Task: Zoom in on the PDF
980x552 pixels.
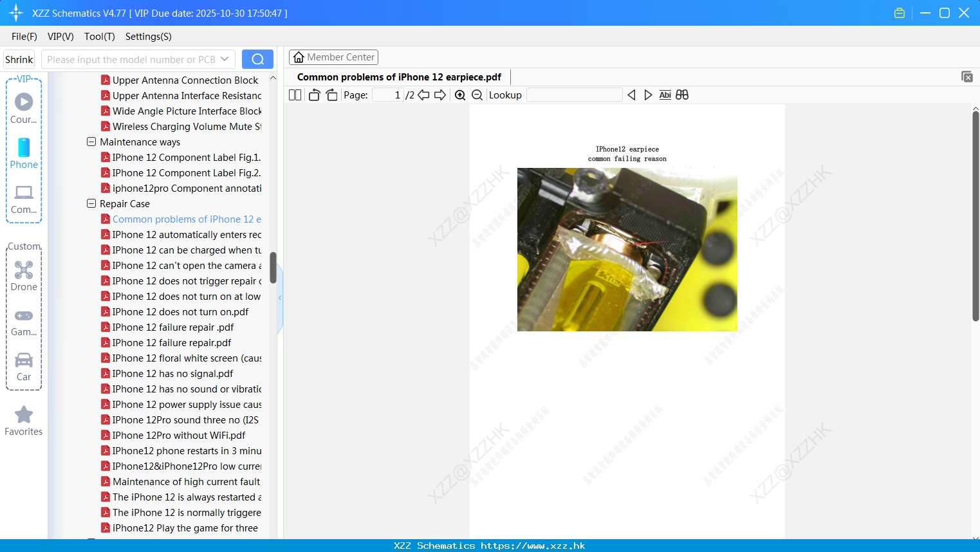Action: tap(460, 95)
